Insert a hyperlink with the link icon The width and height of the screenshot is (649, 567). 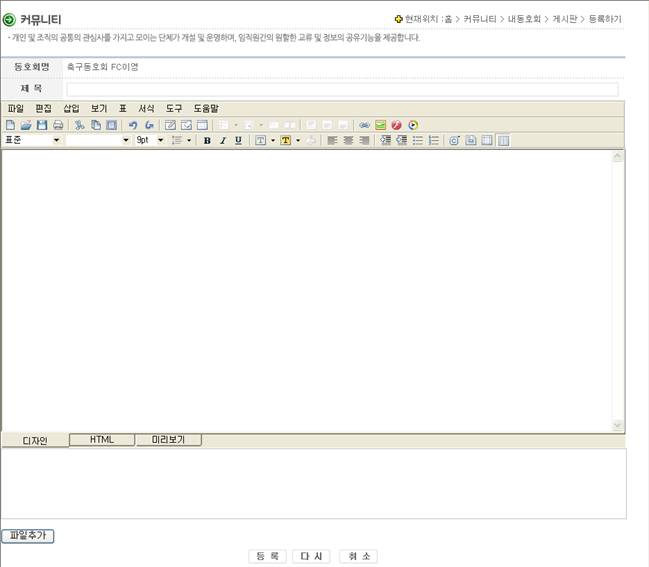[365, 125]
